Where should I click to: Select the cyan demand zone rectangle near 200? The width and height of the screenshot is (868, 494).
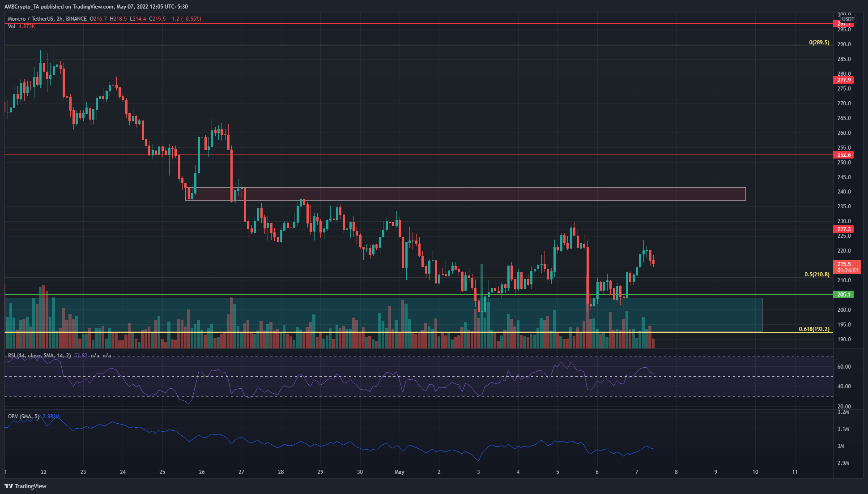click(x=383, y=315)
